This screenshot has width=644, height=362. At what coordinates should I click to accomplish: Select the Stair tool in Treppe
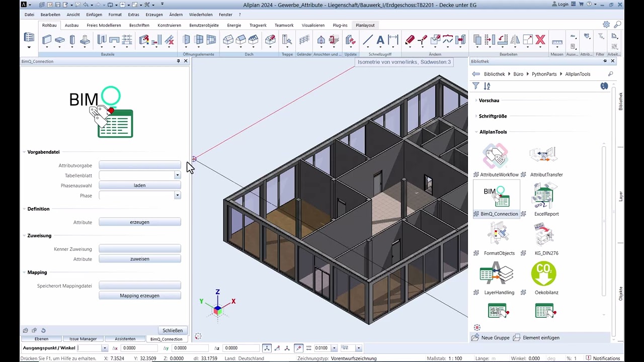[287, 40]
